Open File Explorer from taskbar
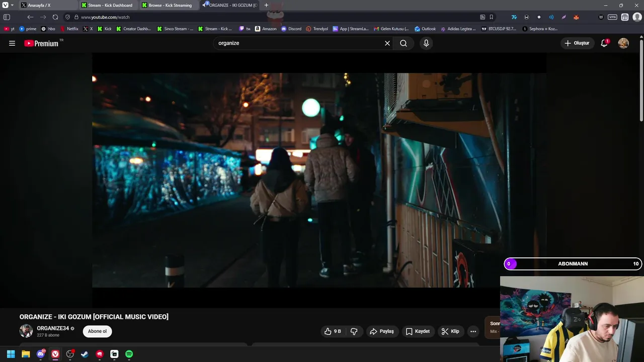This screenshot has height=362, width=644. [26, 354]
